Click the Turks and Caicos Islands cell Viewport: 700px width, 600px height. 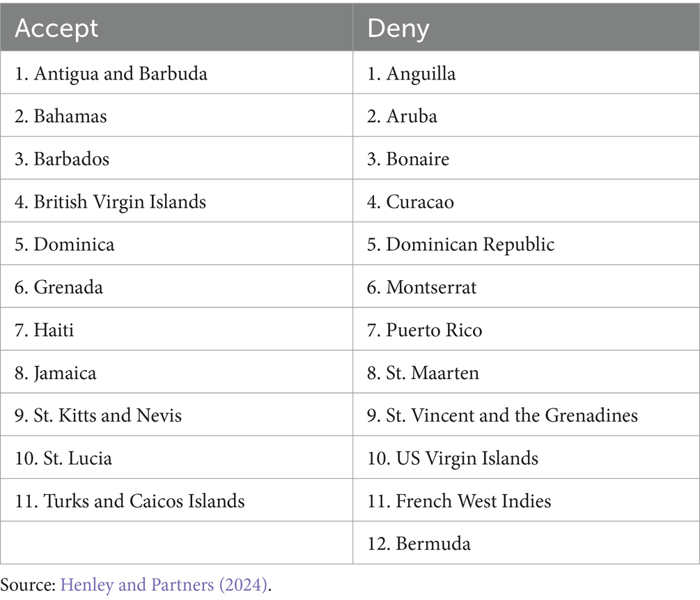coord(176,500)
